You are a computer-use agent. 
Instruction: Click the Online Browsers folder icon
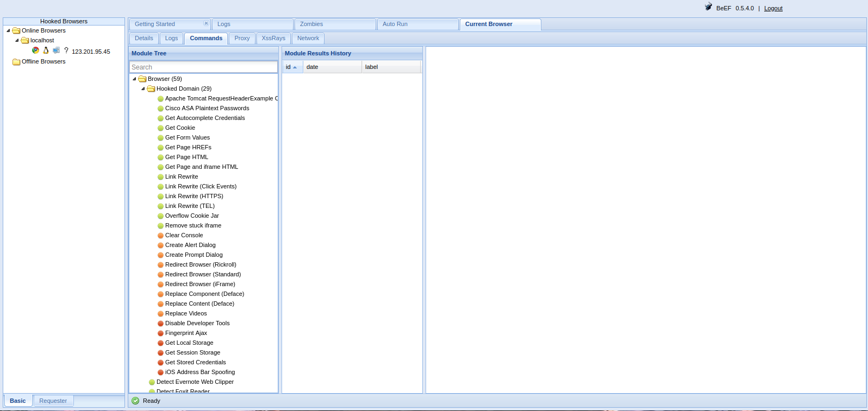tap(16, 31)
